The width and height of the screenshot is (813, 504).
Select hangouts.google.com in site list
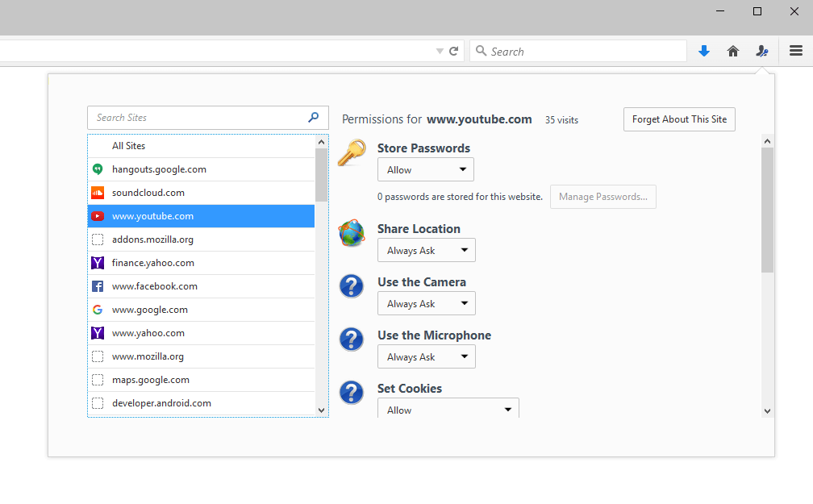[201, 169]
